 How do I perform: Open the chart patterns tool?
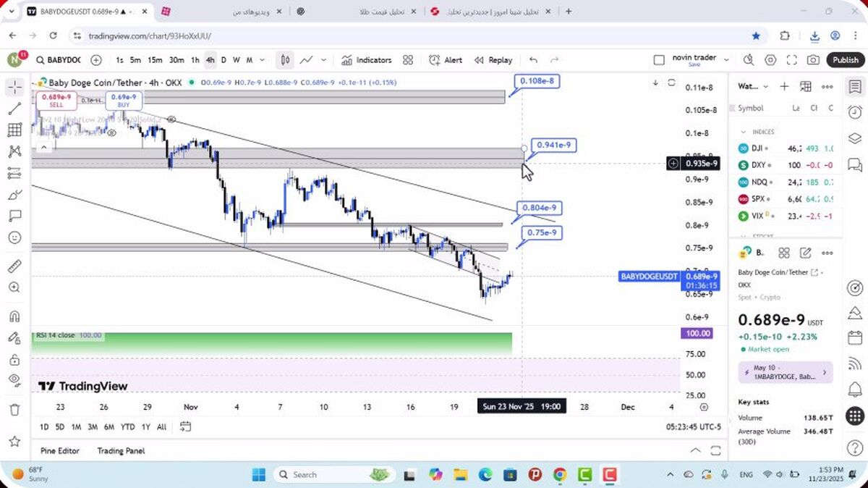(14, 152)
